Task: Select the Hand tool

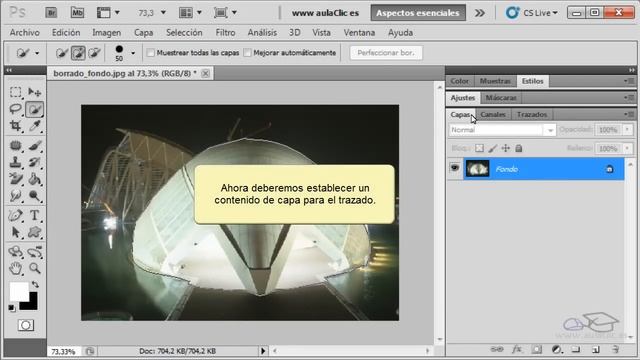Action: [x=16, y=268]
